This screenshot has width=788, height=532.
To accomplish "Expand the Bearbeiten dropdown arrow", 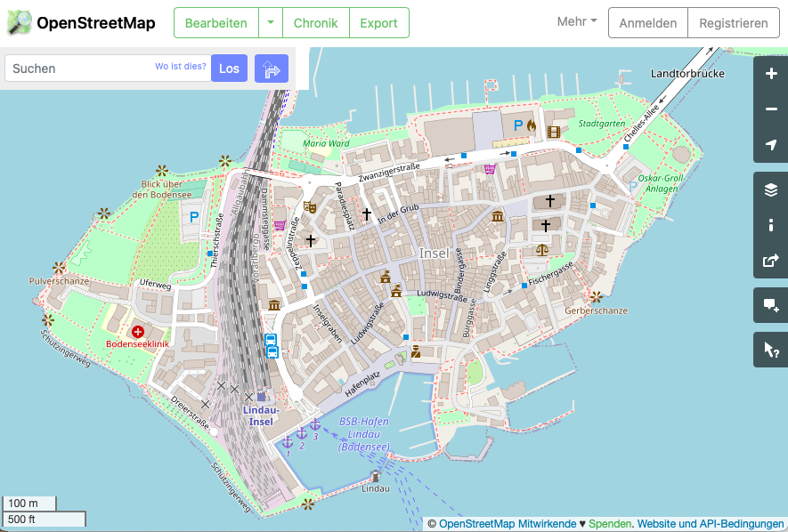I will tap(270, 23).
